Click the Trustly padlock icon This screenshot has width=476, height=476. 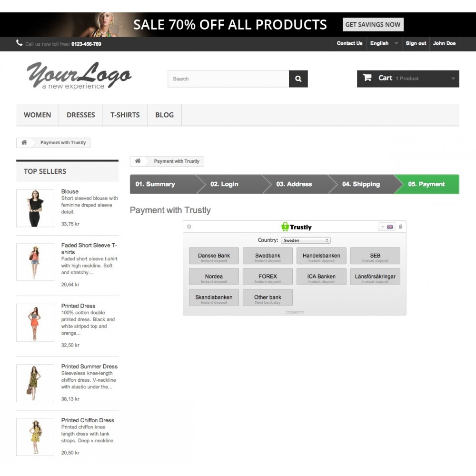(x=400, y=227)
